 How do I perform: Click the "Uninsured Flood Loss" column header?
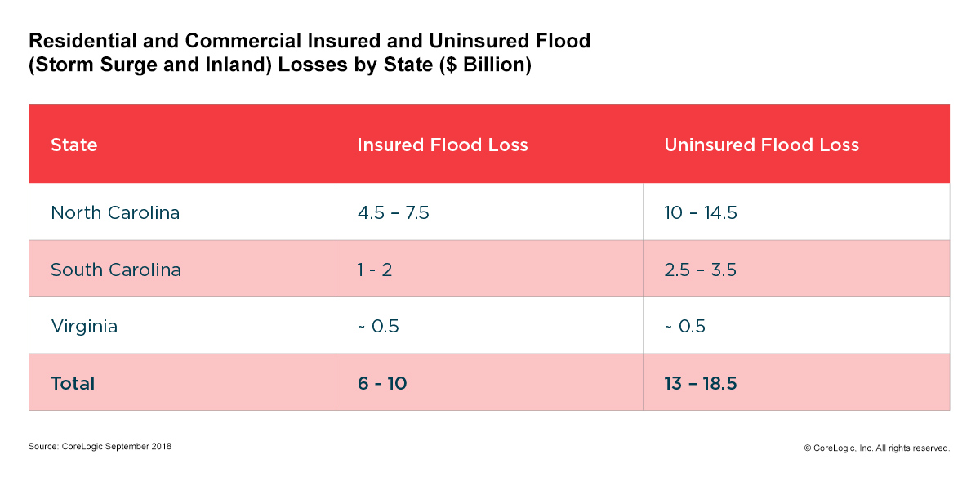coord(761,145)
